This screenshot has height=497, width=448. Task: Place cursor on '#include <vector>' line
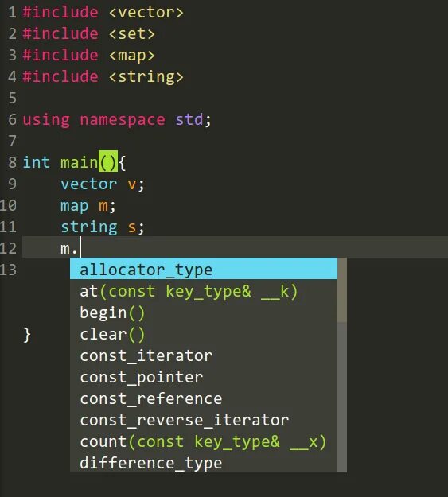tap(103, 13)
